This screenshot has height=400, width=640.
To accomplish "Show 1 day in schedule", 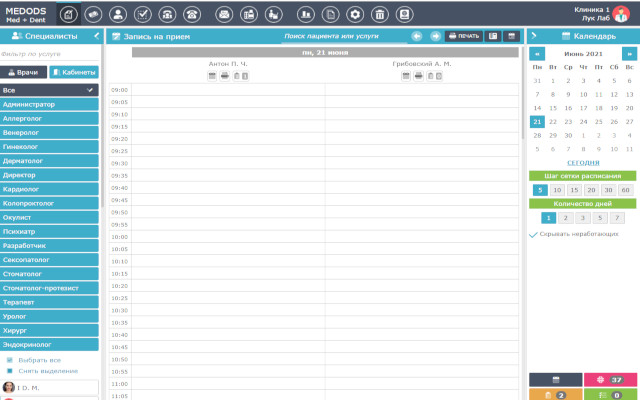I will (x=549, y=218).
